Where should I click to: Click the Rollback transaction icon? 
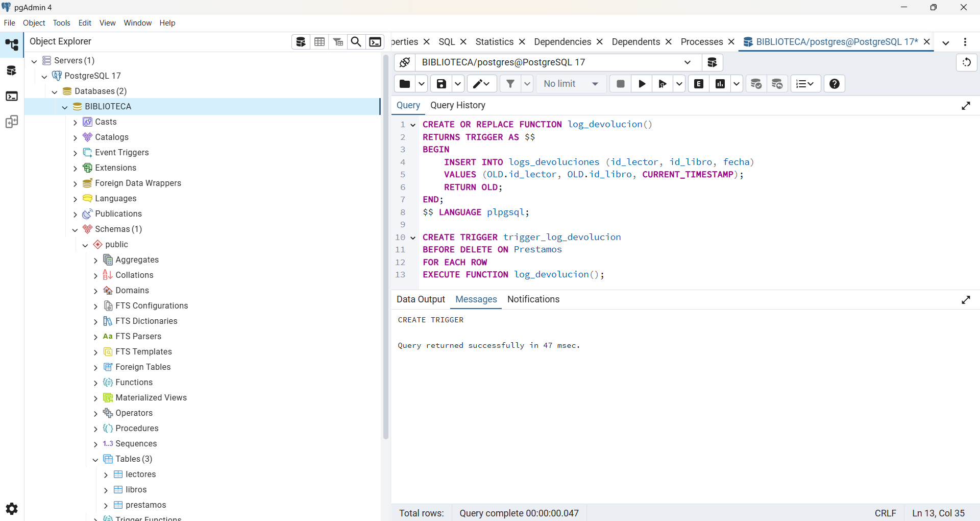pyautogui.click(x=777, y=84)
